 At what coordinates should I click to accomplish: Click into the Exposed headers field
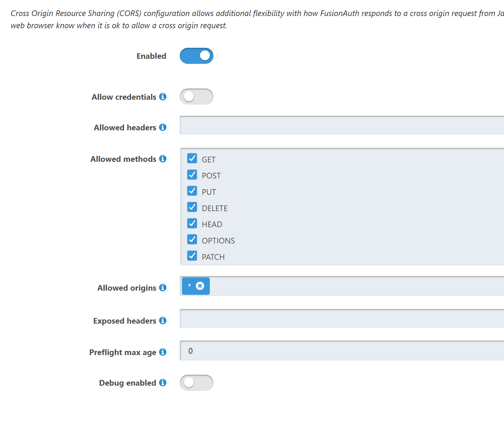click(x=342, y=319)
